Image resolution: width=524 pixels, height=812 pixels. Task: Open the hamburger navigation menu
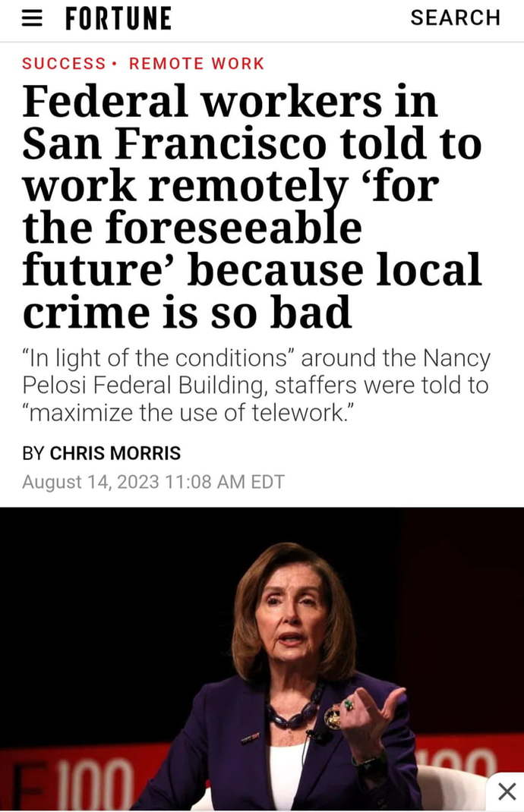[32, 19]
